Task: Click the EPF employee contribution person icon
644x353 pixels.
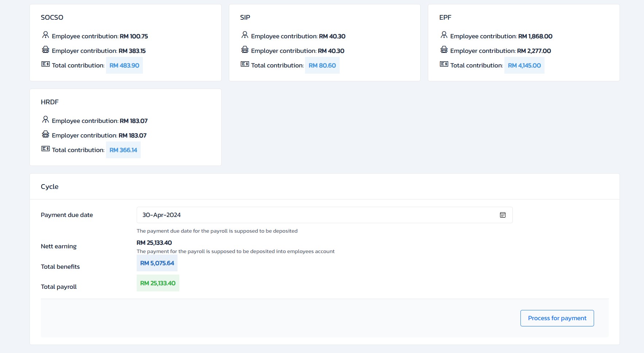Action: [444, 35]
